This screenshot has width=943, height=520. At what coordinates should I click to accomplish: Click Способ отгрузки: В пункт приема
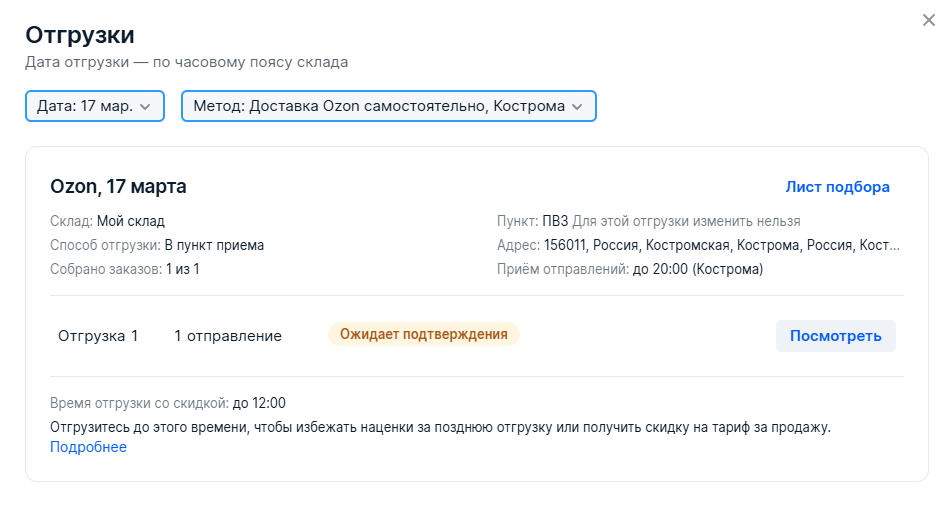pos(157,245)
